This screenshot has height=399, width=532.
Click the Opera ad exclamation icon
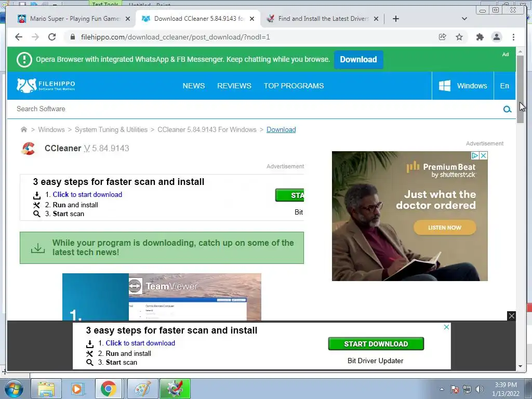pos(24,59)
